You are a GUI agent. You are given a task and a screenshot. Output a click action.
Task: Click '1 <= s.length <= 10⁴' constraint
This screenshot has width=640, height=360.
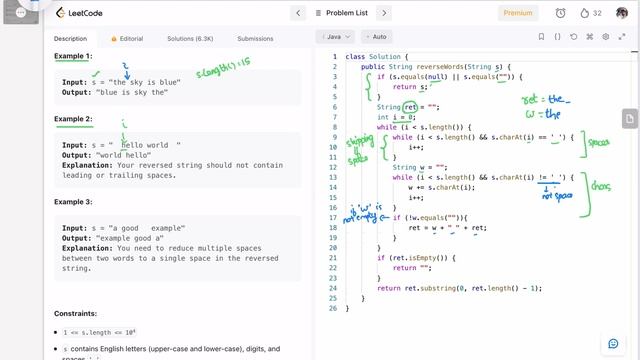pyautogui.click(x=99, y=333)
